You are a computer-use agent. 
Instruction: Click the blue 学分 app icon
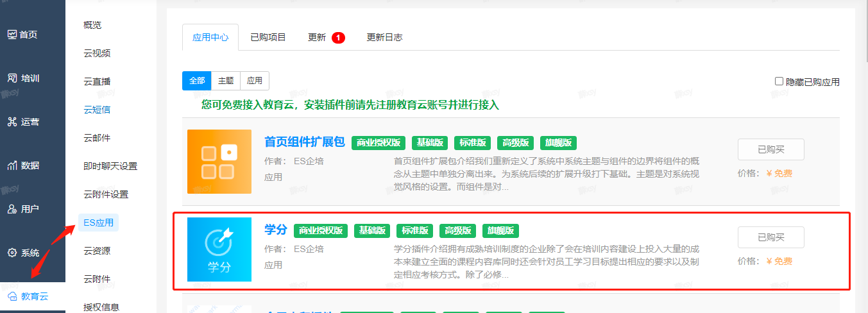(219, 250)
